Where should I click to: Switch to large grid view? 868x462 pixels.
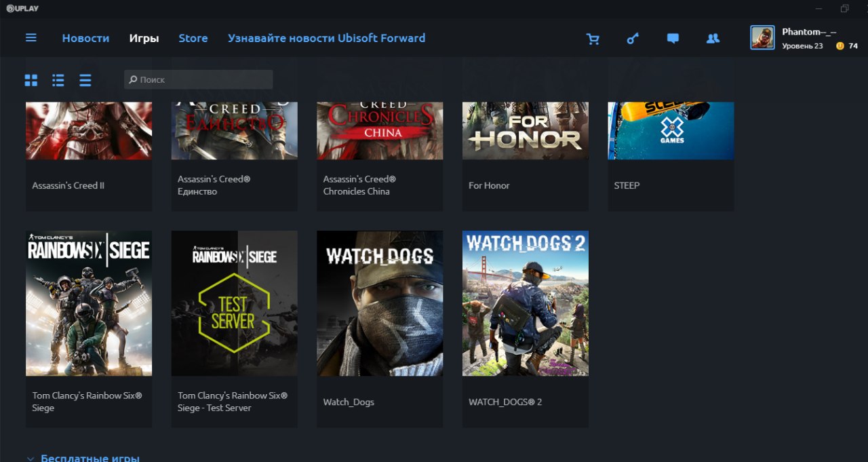[x=31, y=80]
